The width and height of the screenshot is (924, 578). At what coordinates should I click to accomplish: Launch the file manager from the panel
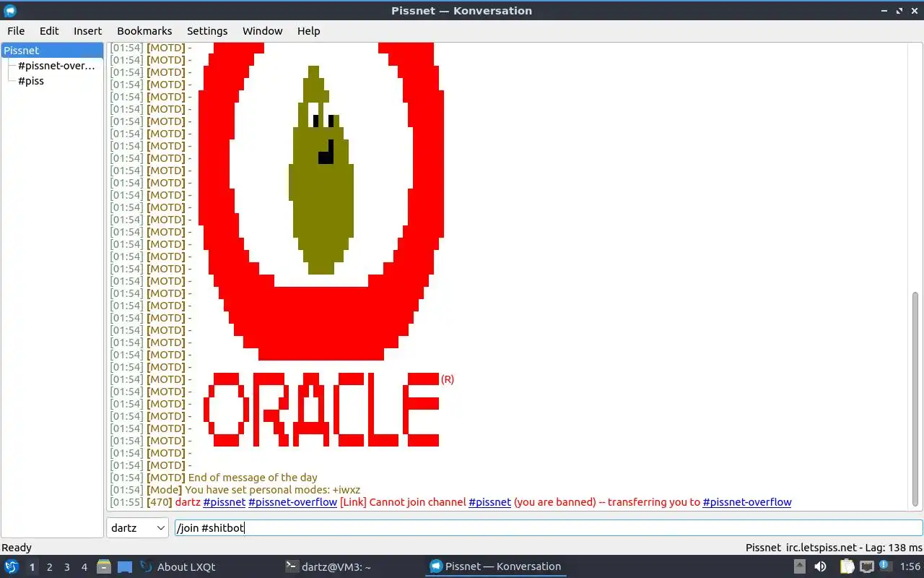(x=103, y=566)
